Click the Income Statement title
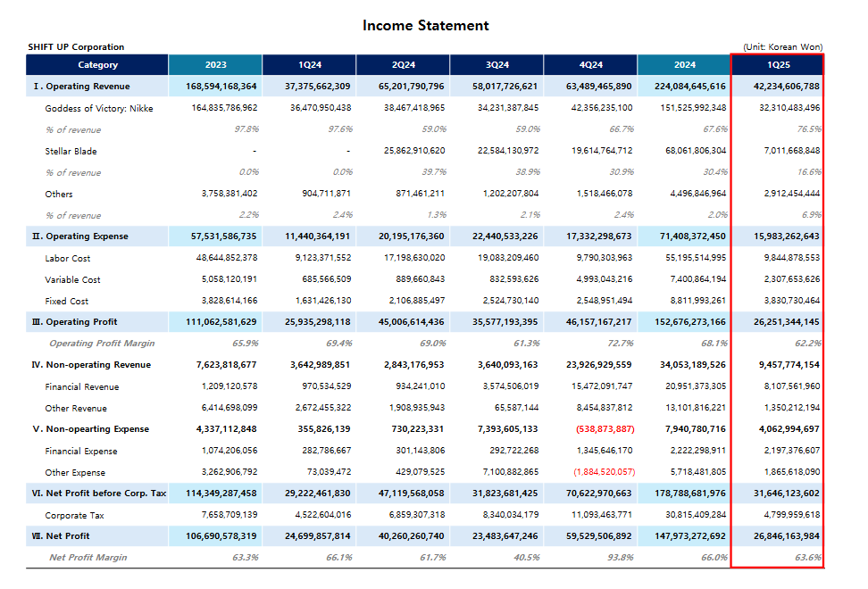Screen dimensions: 868x589 (425, 26)
